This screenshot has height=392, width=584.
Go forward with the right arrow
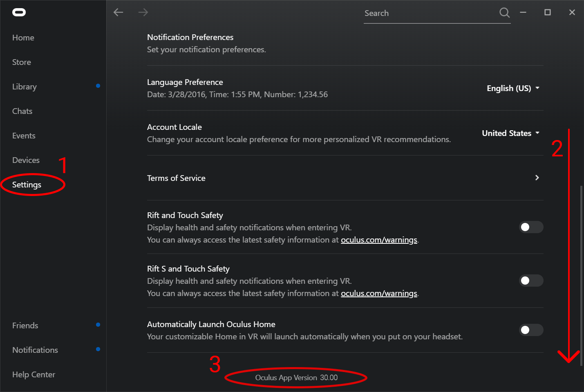(x=143, y=12)
